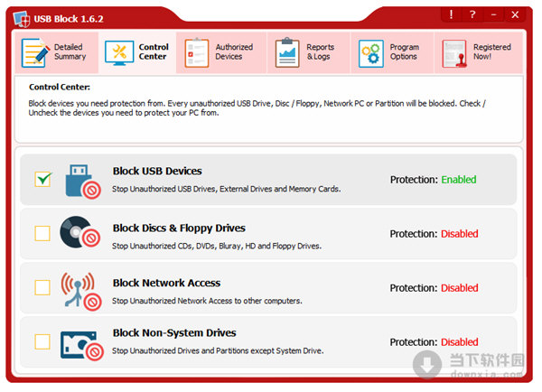
Task: Go to the Reports & Logs tab
Action: coord(309,52)
